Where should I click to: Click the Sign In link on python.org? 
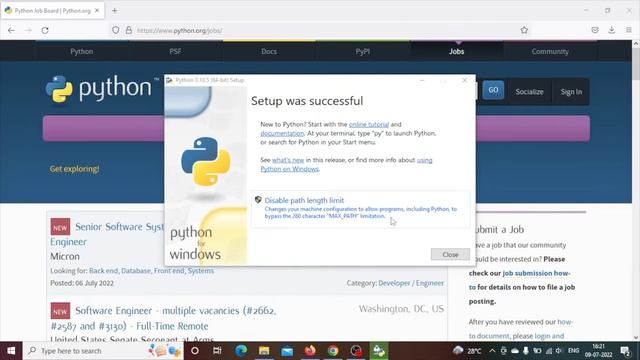pyautogui.click(x=571, y=92)
